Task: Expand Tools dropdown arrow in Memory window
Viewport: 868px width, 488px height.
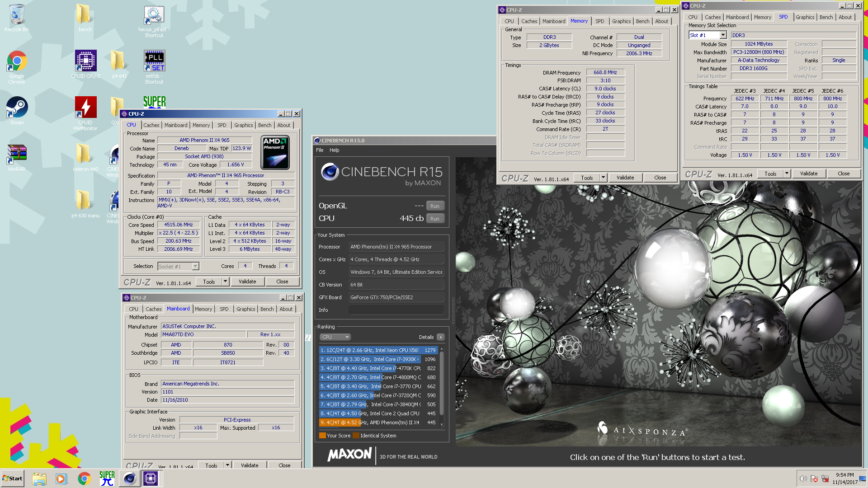Action: pos(603,178)
